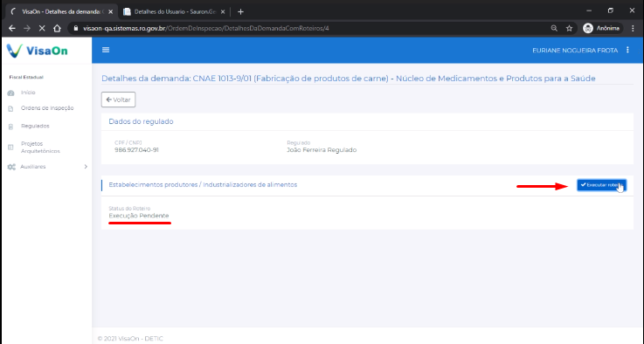Click the Ordens de Inspeção document icon
Viewport: 644px width, 344px height.
pyautogui.click(x=11, y=108)
